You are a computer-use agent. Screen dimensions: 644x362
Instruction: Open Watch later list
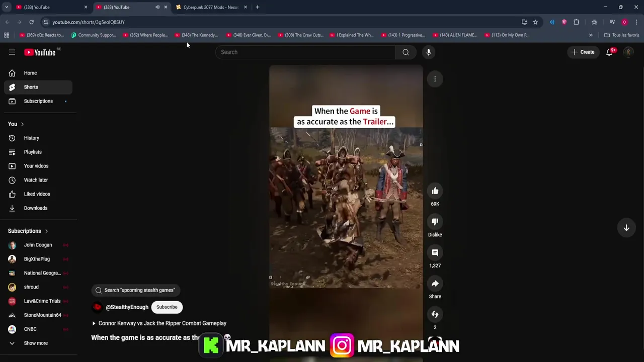tap(38, 180)
